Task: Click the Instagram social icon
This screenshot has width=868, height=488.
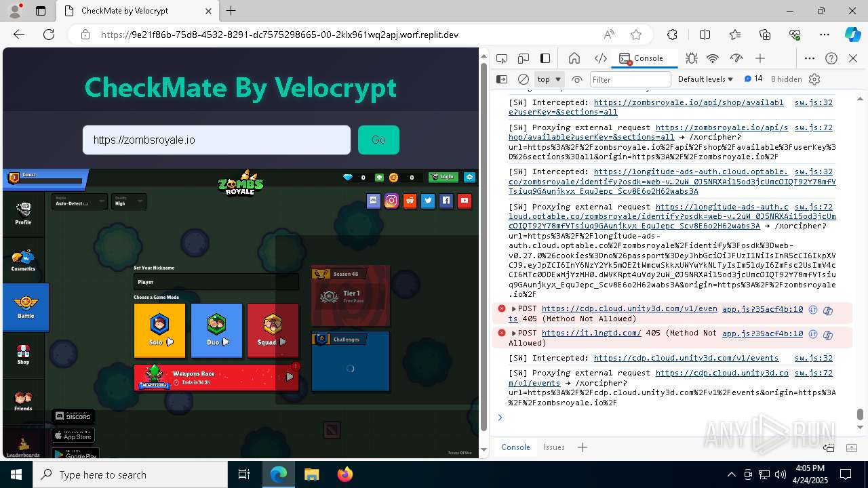Action: pos(391,201)
